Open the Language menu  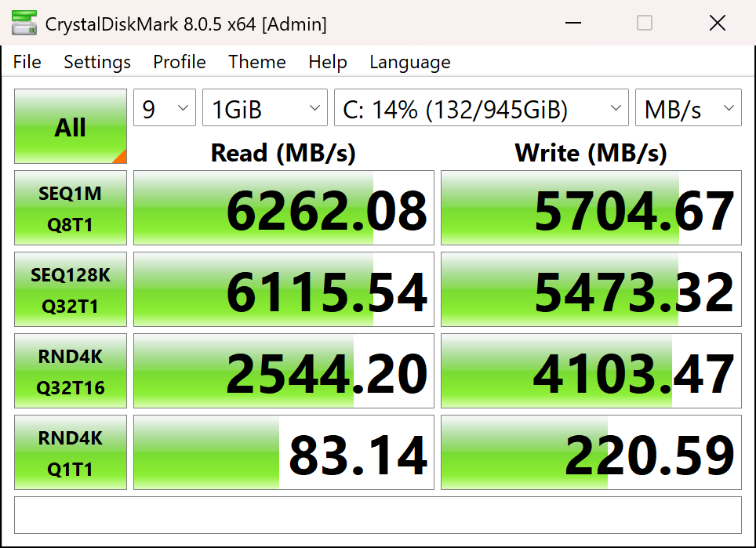click(x=410, y=62)
